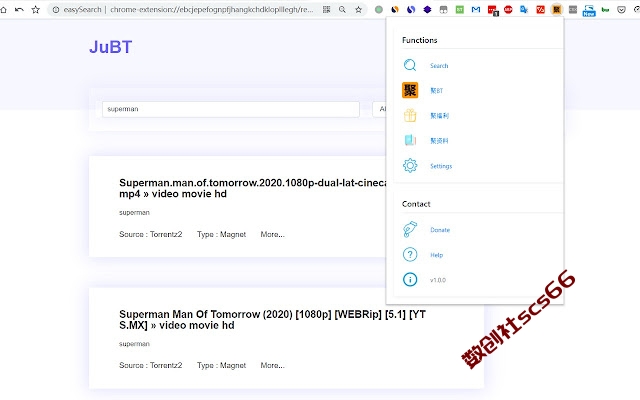Click More... on the dual-lat-cinecalidad result
The image size is (640, 400).
click(272, 234)
